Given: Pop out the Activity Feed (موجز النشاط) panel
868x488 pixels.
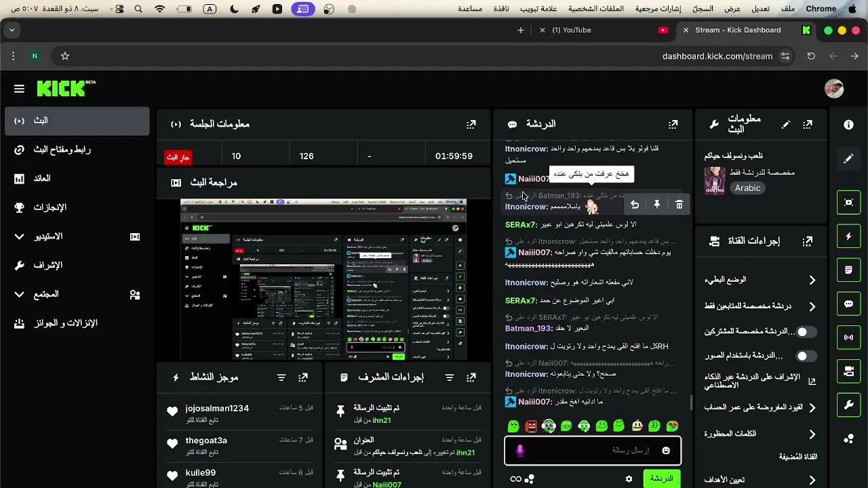Looking at the screenshot, I should pyautogui.click(x=303, y=377).
